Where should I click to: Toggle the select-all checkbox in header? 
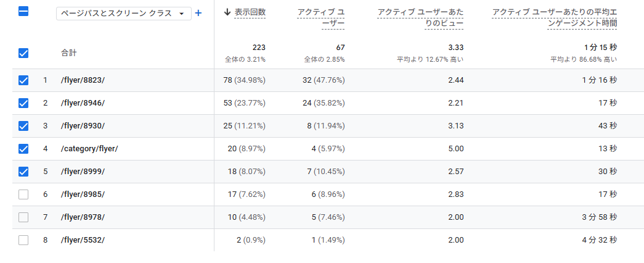click(x=23, y=12)
